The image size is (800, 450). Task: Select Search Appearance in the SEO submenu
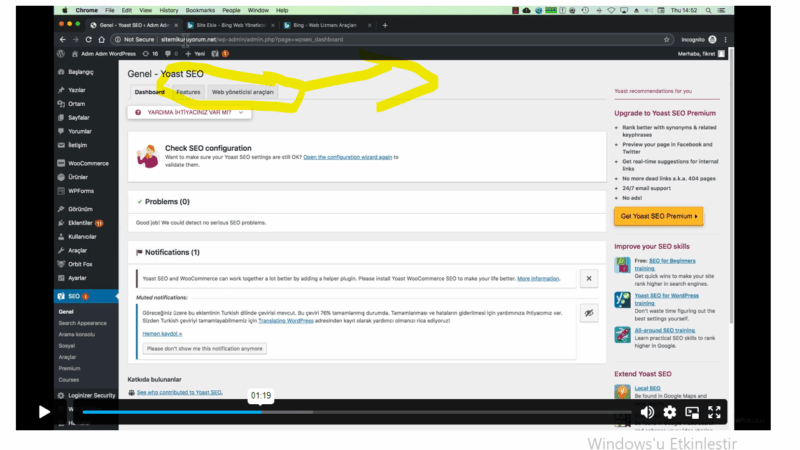click(82, 323)
